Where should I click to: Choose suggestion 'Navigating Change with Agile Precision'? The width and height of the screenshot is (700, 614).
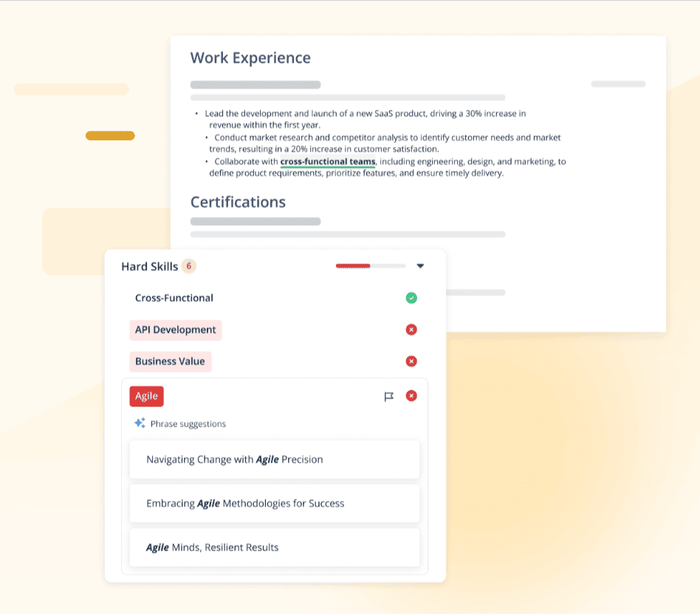pos(275,460)
